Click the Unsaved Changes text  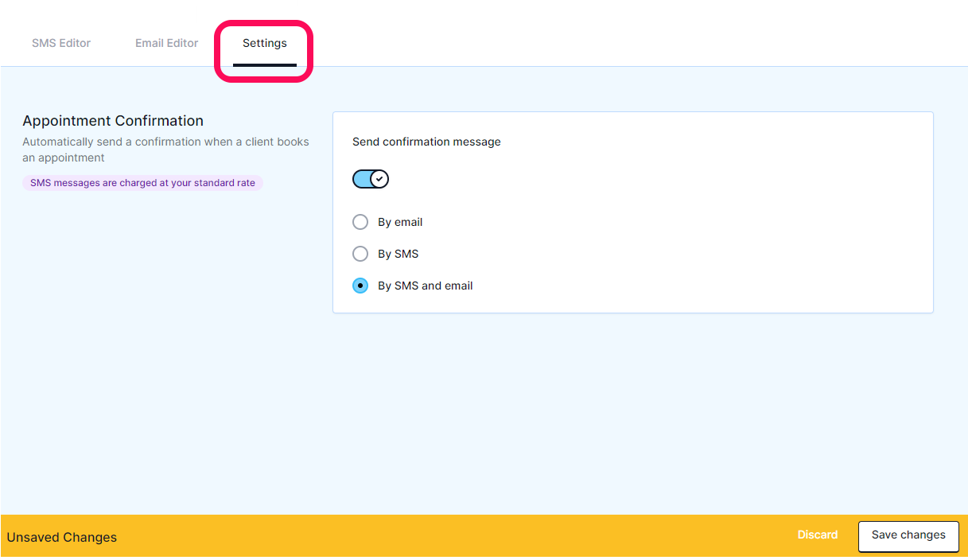point(62,538)
